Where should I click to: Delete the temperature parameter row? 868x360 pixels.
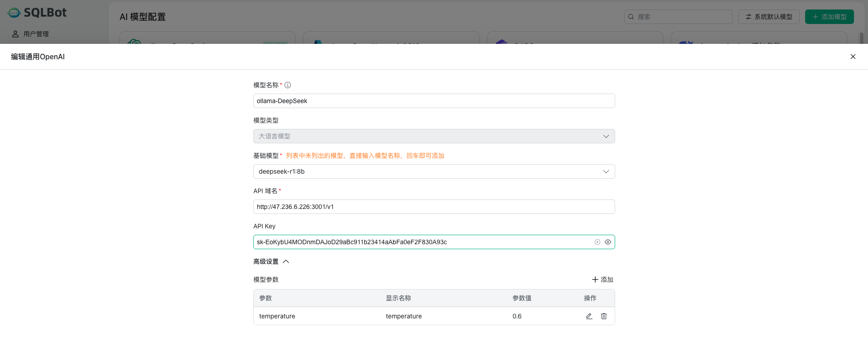604,316
